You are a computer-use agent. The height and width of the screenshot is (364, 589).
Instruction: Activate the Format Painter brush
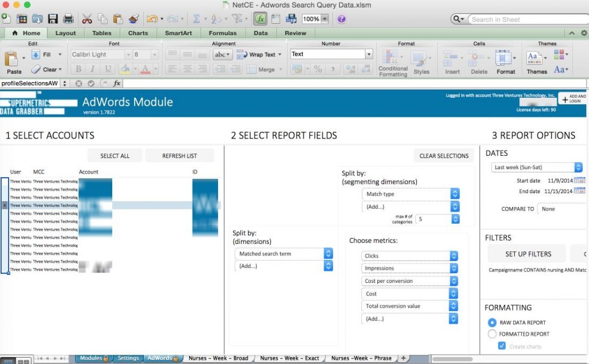(133, 19)
